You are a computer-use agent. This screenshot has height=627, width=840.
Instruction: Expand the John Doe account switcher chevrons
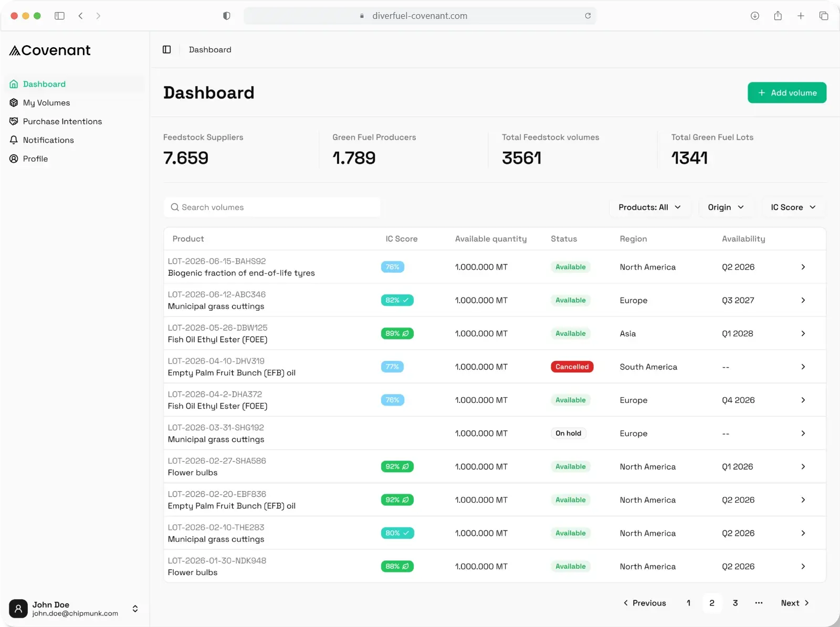[x=135, y=609]
